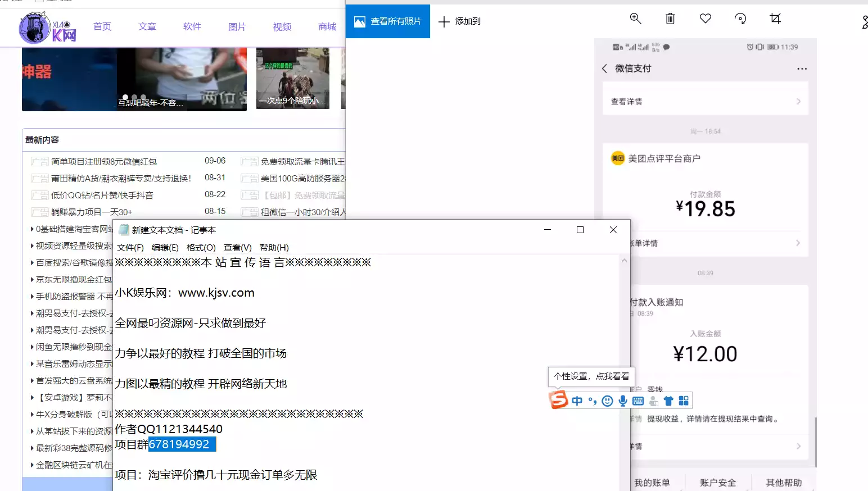The height and width of the screenshot is (491, 868).
Task: Open the crop tool in Photos
Action: click(x=775, y=19)
